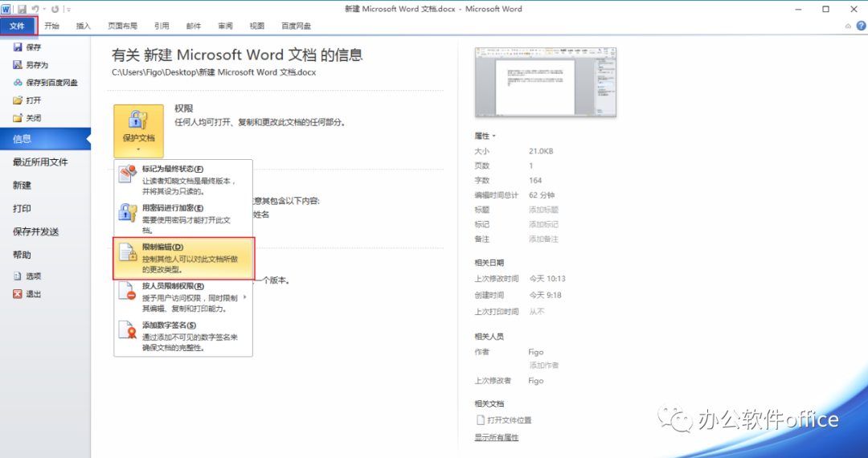Select 保存到百度网盘 in the sidebar
The height and width of the screenshot is (458, 868).
coord(45,83)
